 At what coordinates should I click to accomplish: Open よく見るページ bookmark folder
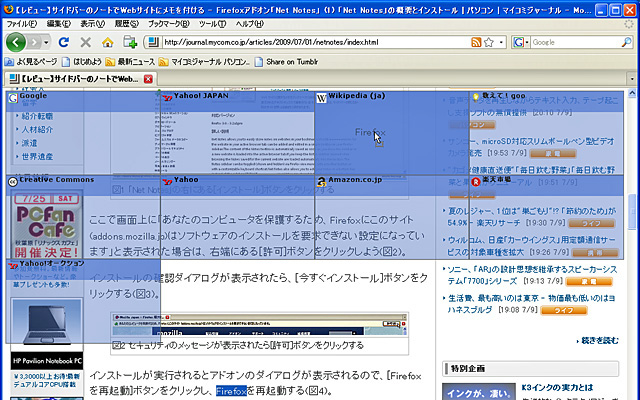(31, 62)
